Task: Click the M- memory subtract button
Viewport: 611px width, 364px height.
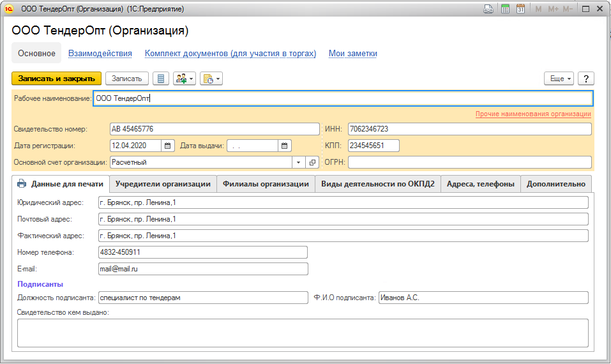Action: pyautogui.click(x=568, y=8)
